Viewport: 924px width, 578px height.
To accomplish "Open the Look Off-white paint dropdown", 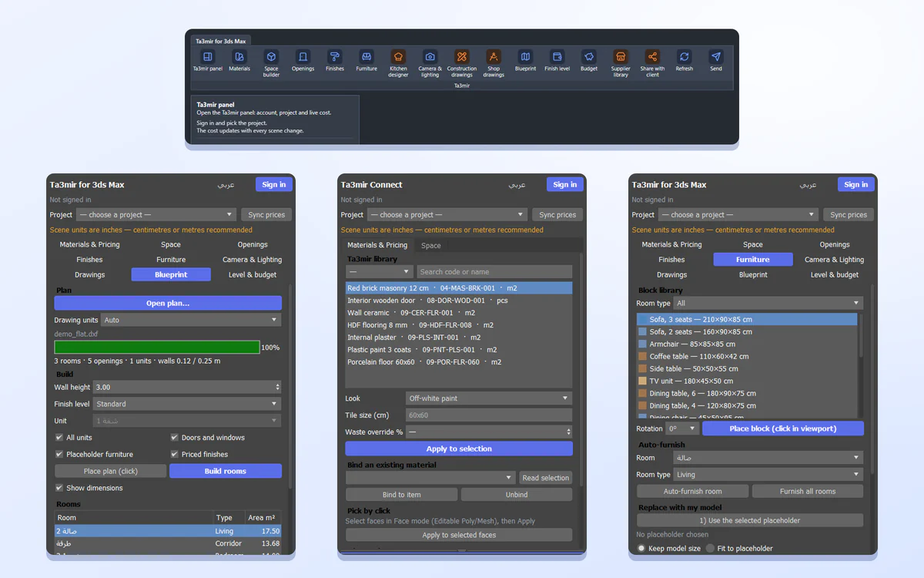I will [x=489, y=398].
